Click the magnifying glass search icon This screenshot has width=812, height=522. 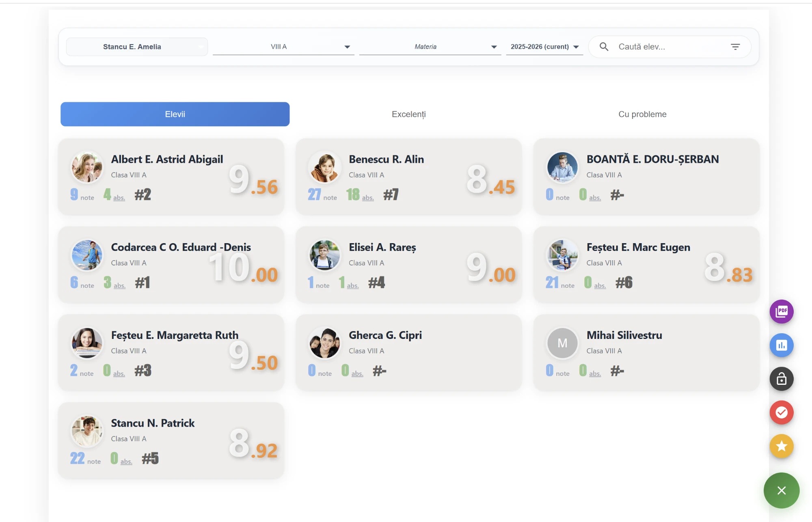[x=604, y=47]
